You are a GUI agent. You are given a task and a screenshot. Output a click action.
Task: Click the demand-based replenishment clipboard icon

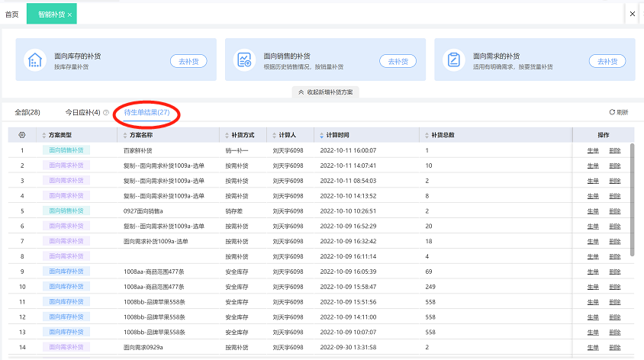coord(454,61)
